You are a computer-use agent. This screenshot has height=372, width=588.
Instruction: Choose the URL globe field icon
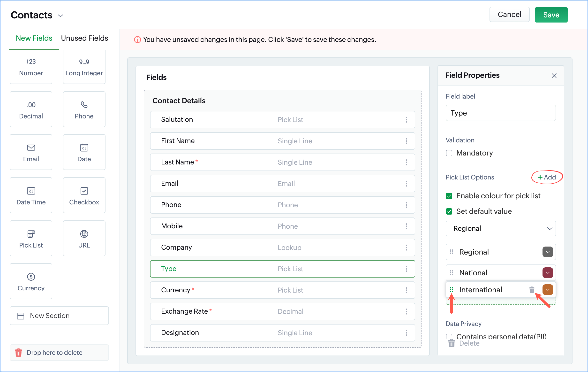84,234
